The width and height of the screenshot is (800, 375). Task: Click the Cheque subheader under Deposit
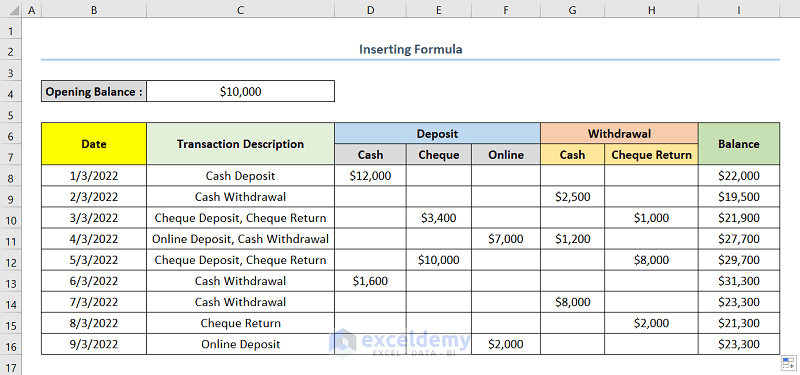(x=439, y=155)
